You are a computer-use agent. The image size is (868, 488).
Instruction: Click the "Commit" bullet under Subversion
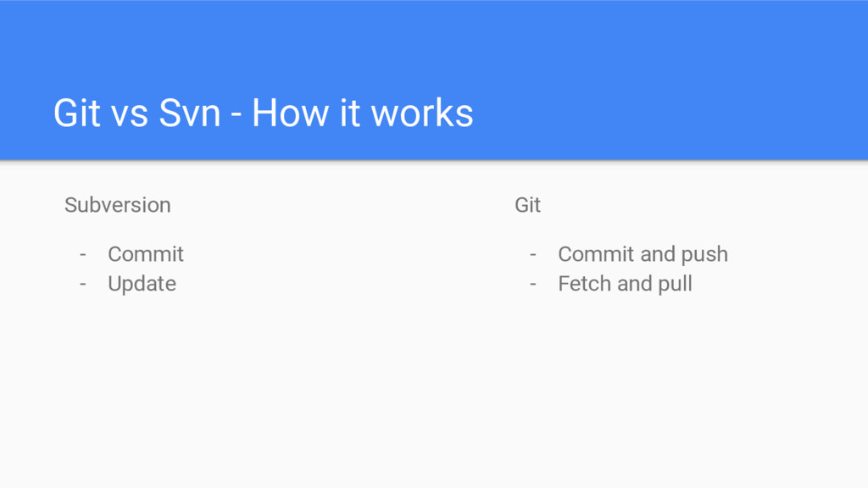click(146, 254)
